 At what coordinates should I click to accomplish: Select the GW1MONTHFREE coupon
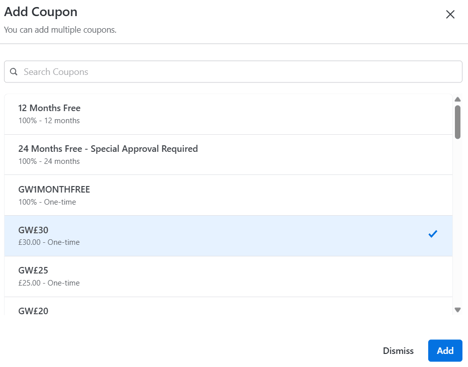pyautogui.click(x=228, y=195)
